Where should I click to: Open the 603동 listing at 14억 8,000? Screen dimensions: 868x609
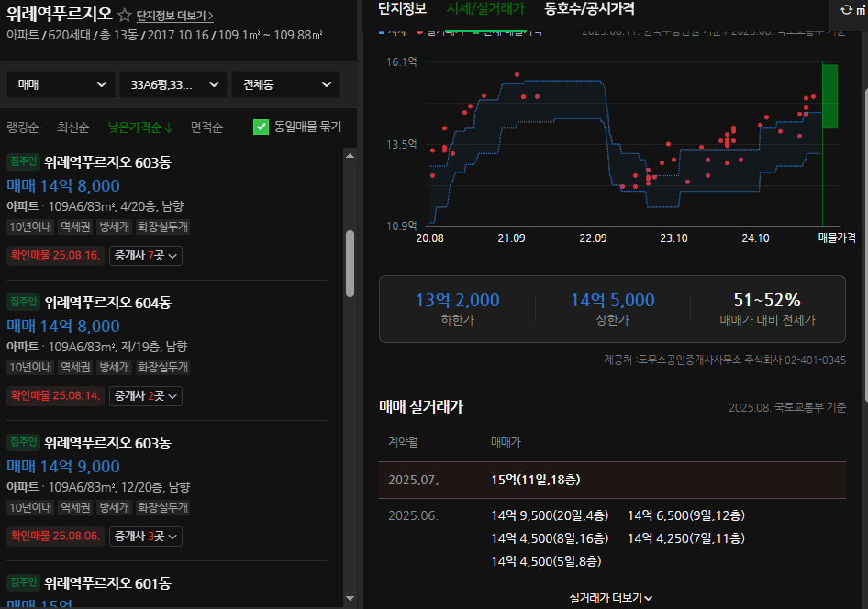tap(167, 208)
